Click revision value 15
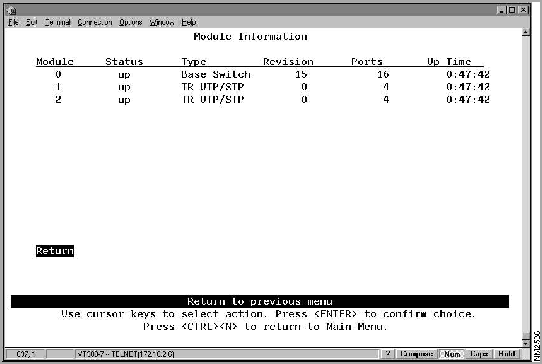Image resolution: width=542 pixels, height=364 pixels. (301, 74)
